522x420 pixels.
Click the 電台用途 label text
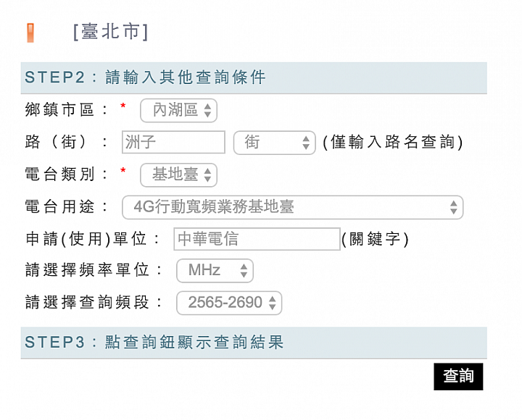click(x=60, y=206)
